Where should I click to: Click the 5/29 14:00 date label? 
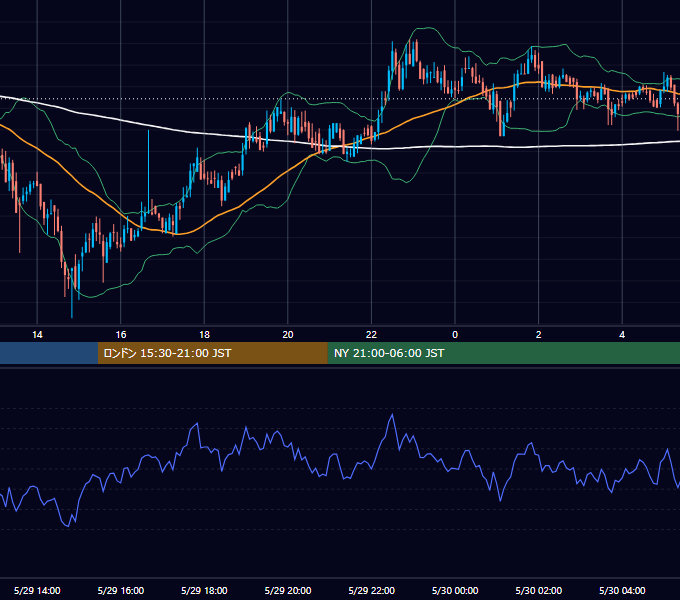pos(37,590)
